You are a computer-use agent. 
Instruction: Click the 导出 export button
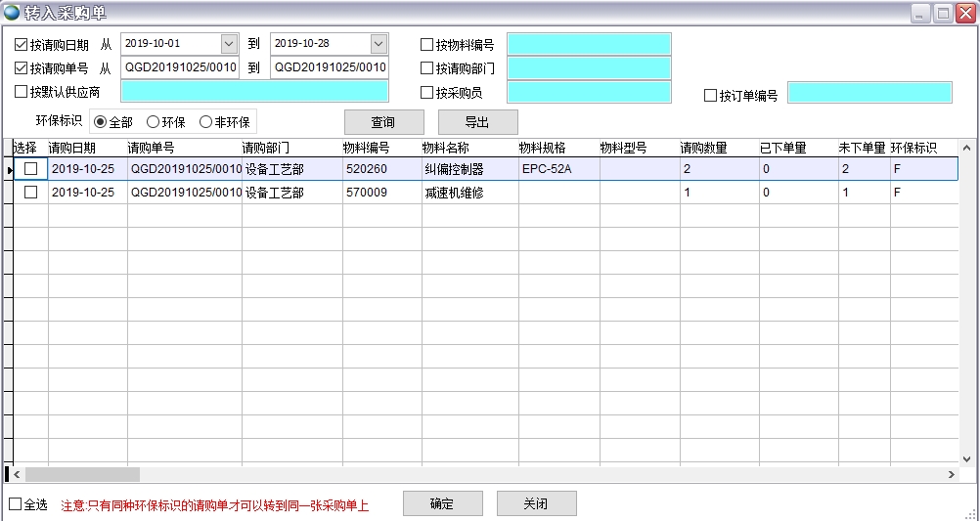coord(477,122)
